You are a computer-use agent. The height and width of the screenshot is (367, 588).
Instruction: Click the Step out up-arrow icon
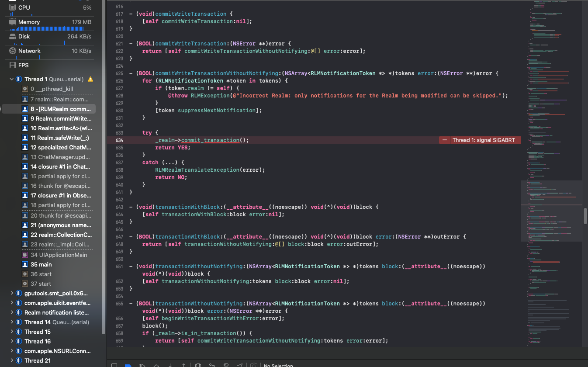click(184, 365)
